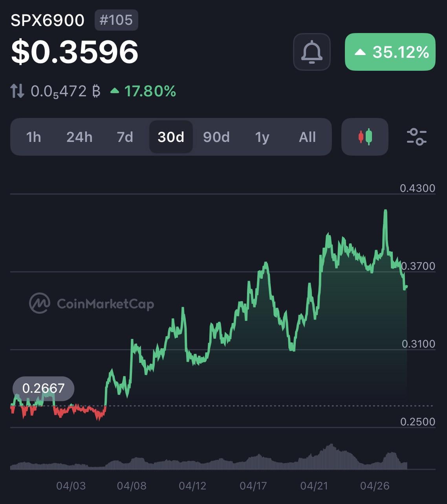Tap the #105 rank badge
The height and width of the screenshot is (504, 447).
[x=116, y=20]
